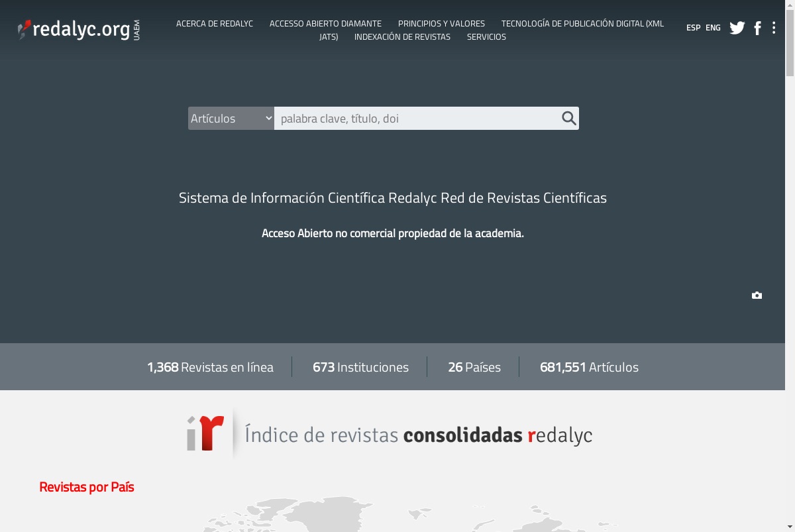The image size is (795, 532).
Task: Click the magnifying glass search icon
Action: 568,118
